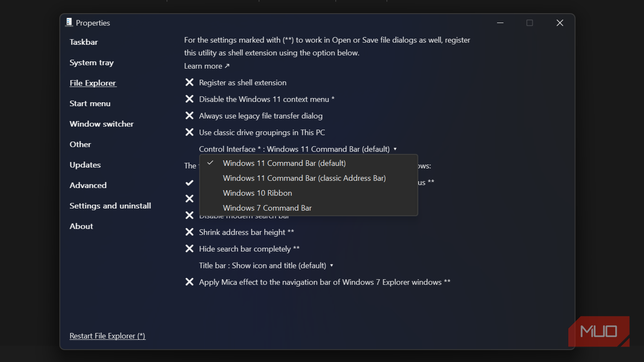The image size is (644, 362).
Task: Click the Properties window title icon
Action: [x=69, y=23]
